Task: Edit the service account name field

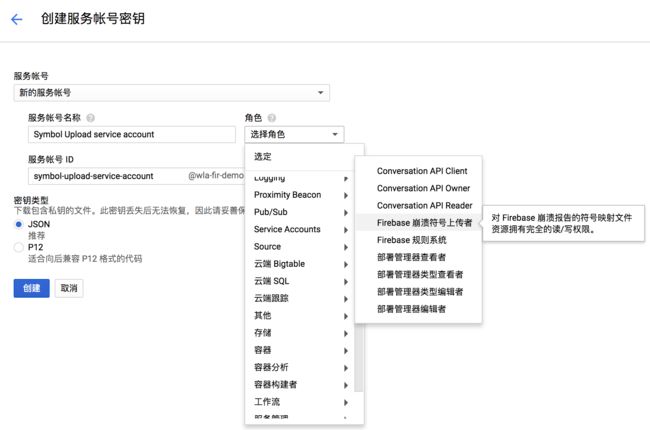Action: click(132, 134)
